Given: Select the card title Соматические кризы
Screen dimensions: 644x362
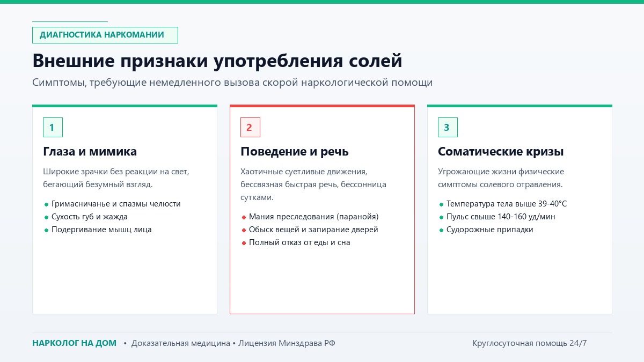Looking at the screenshot, I should 501,152.
